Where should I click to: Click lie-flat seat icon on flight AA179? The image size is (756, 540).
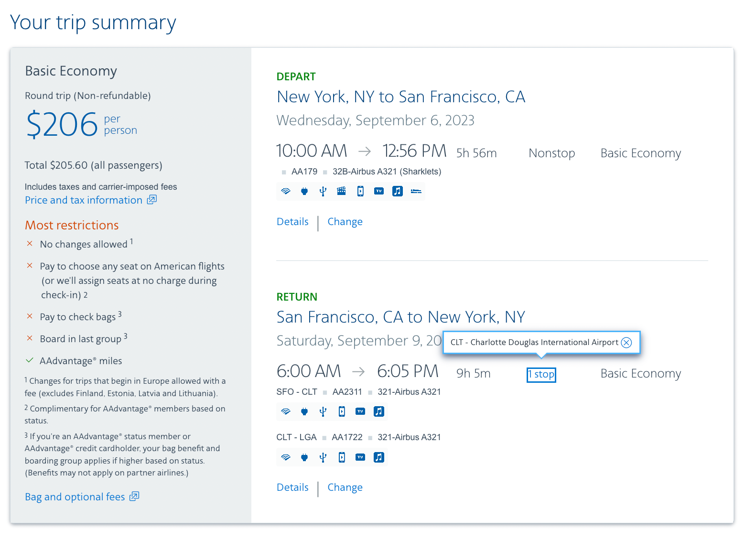pyautogui.click(x=416, y=191)
